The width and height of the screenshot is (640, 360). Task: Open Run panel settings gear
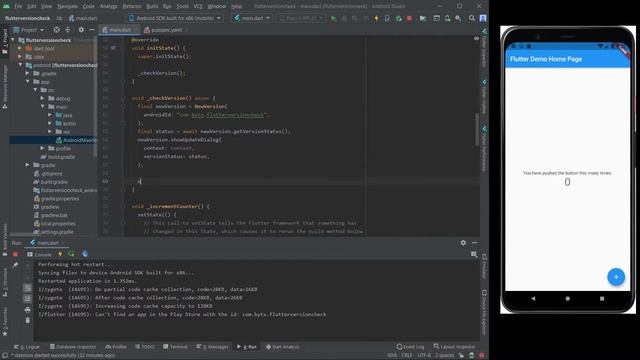463,243
